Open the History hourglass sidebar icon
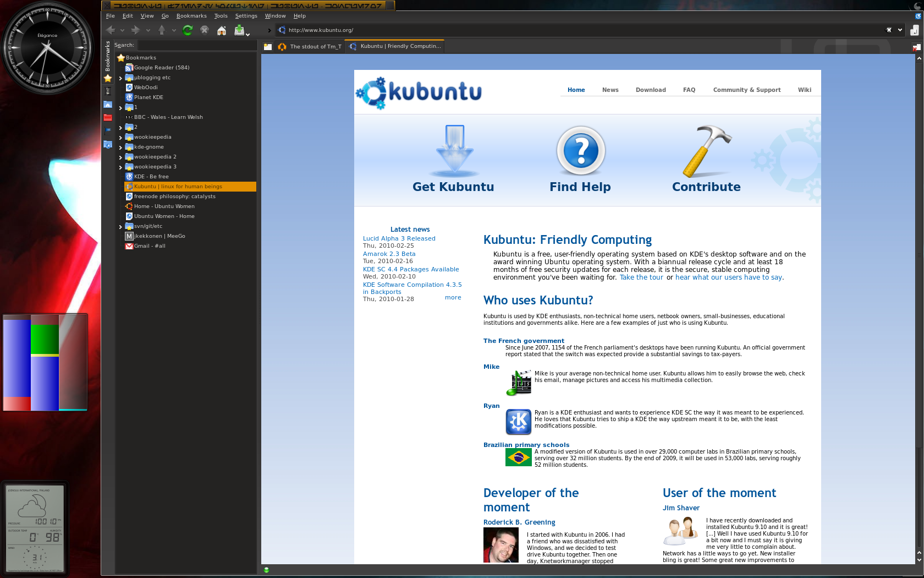This screenshot has width=924, height=578. click(x=108, y=91)
